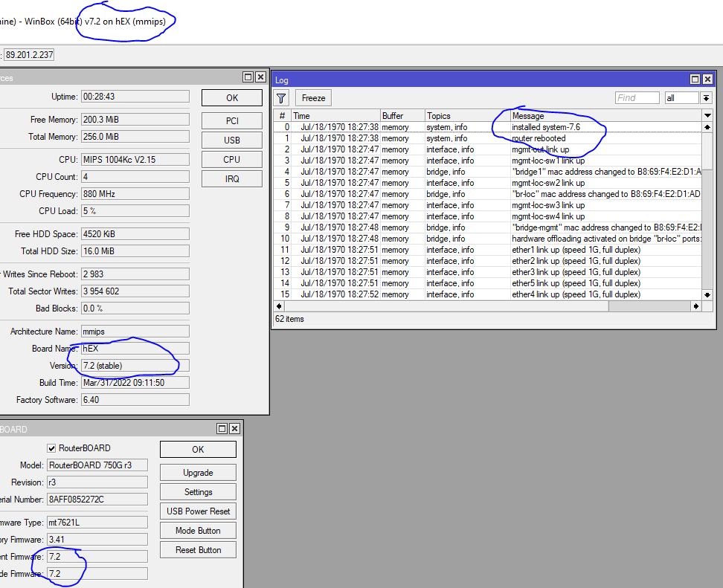The height and width of the screenshot is (588, 723).
Task: Open the Log column chooser dropdown arrow
Action: coord(707,116)
